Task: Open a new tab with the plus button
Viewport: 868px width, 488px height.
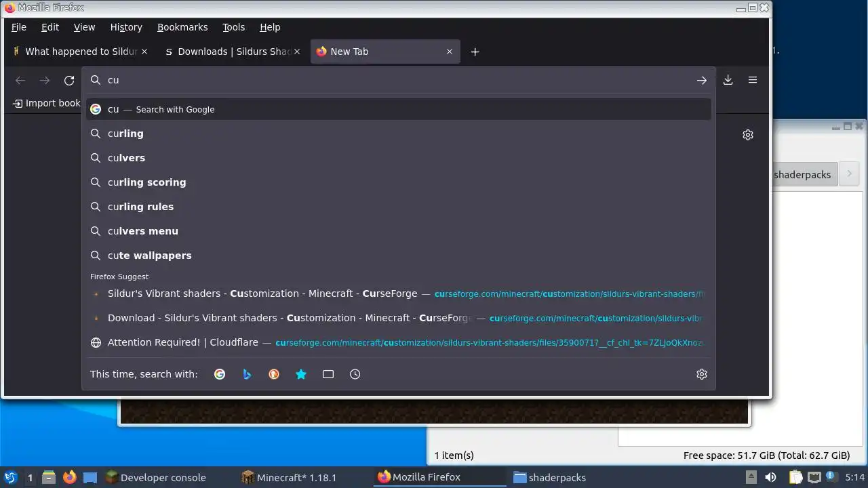Action: point(475,52)
